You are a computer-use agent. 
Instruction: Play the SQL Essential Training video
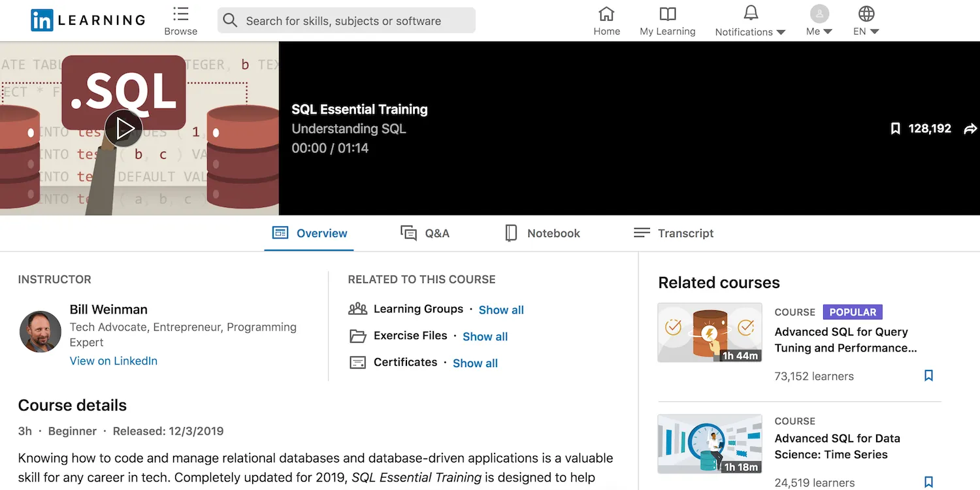[123, 129]
